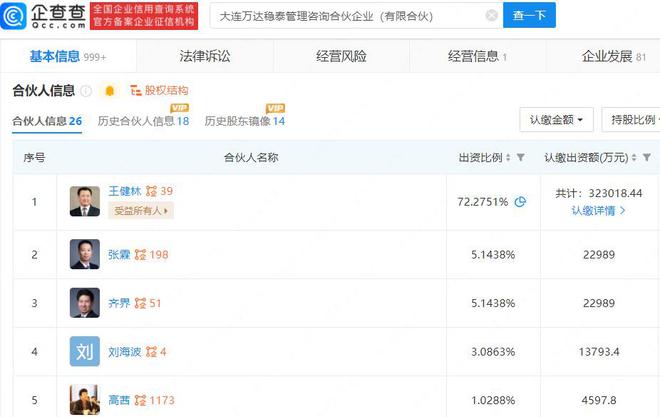Switch to the 法律诉讼 tab
The height and width of the screenshot is (417, 660).
click(x=205, y=56)
